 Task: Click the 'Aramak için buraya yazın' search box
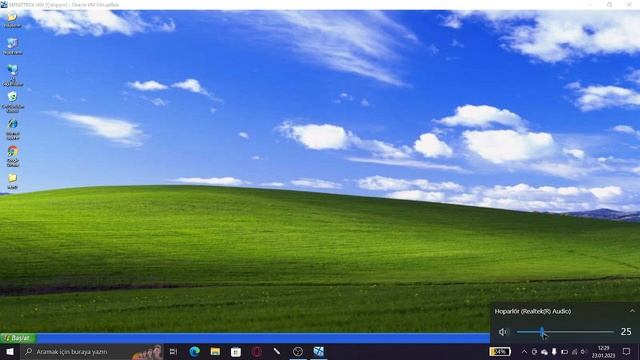[92, 351]
